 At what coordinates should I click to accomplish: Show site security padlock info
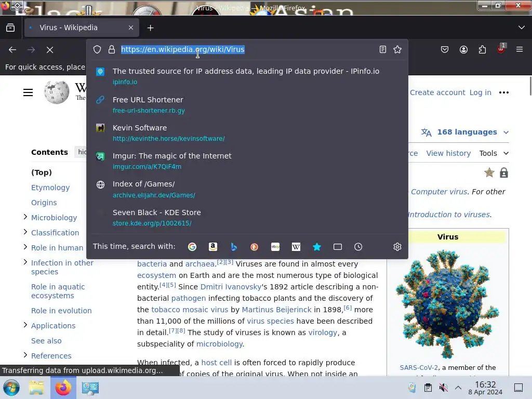(112, 49)
